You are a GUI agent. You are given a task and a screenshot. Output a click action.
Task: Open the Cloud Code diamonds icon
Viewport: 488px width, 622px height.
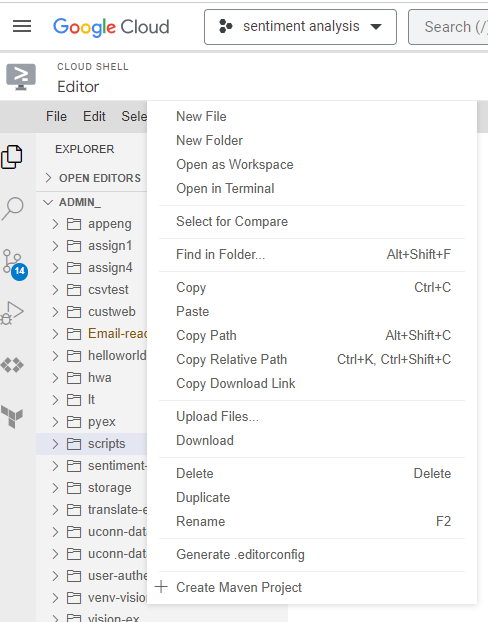pos(12,365)
